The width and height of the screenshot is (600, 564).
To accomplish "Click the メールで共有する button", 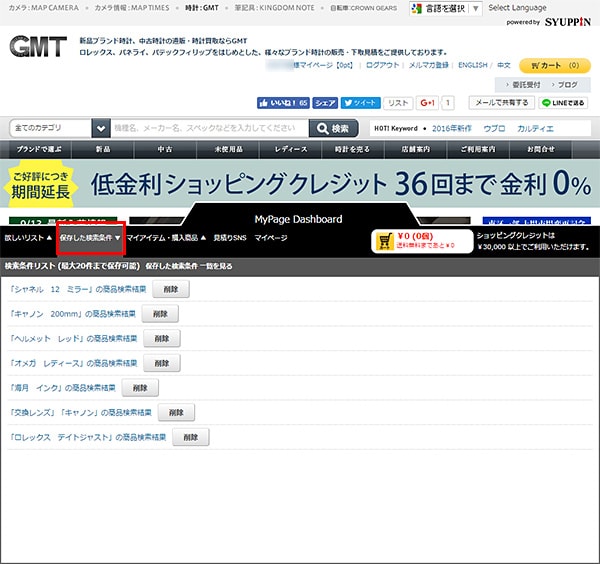I will 501,103.
